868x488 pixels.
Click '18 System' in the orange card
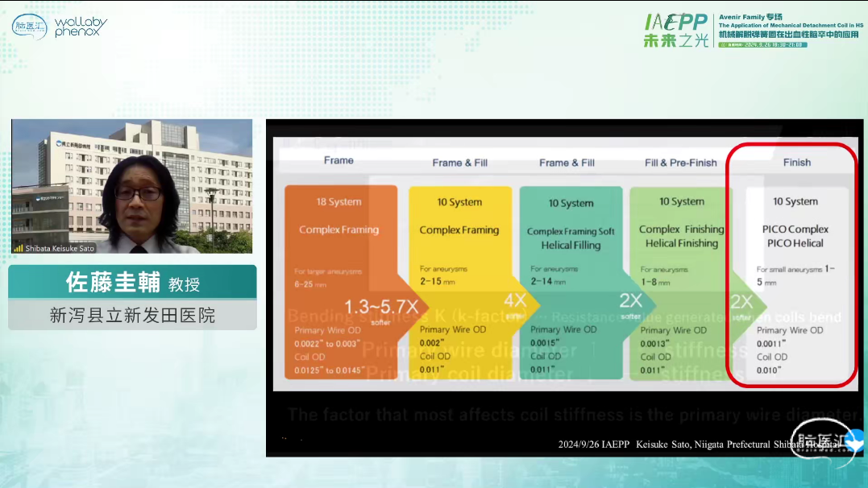338,202
